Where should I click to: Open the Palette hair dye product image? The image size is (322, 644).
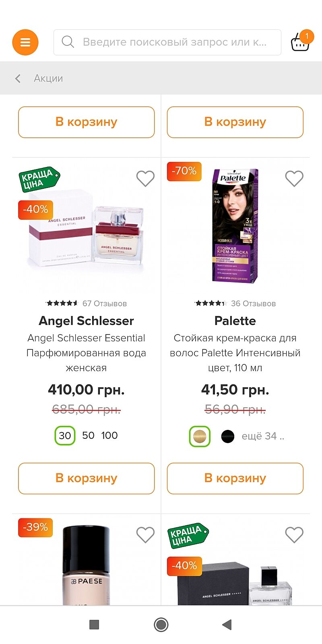click(x=235, y=225)
